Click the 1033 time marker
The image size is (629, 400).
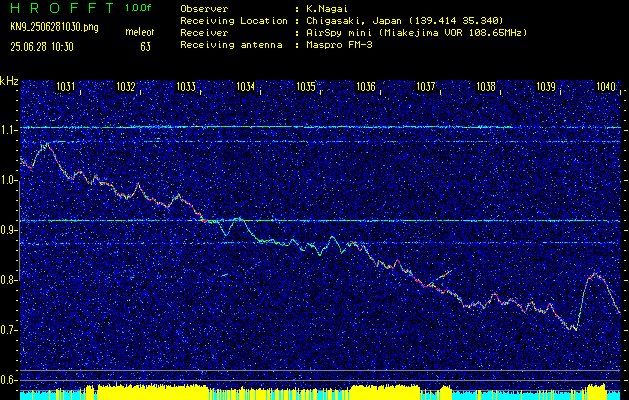186,86
